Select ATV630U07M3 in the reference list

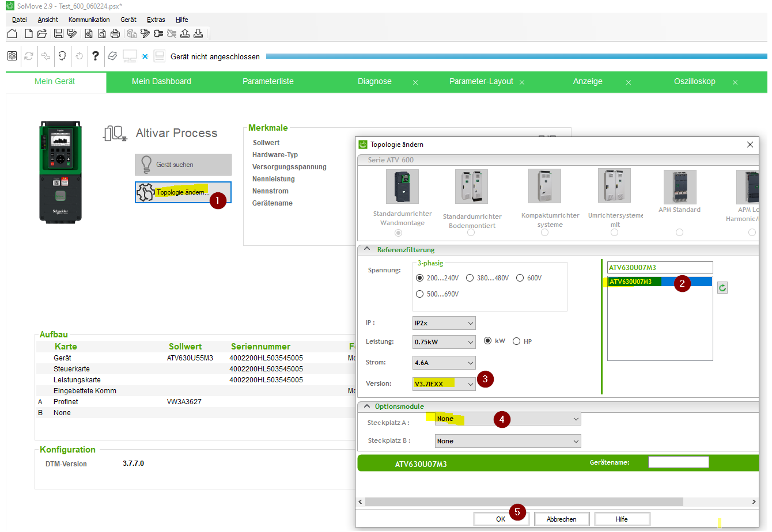click(660, 282)
